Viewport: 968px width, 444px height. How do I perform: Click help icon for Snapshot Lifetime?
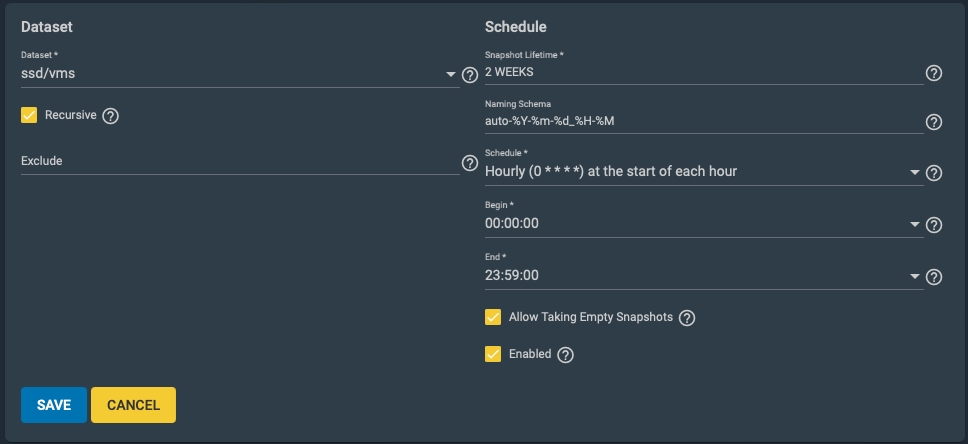pyautogui.click(x=934, y=73)
